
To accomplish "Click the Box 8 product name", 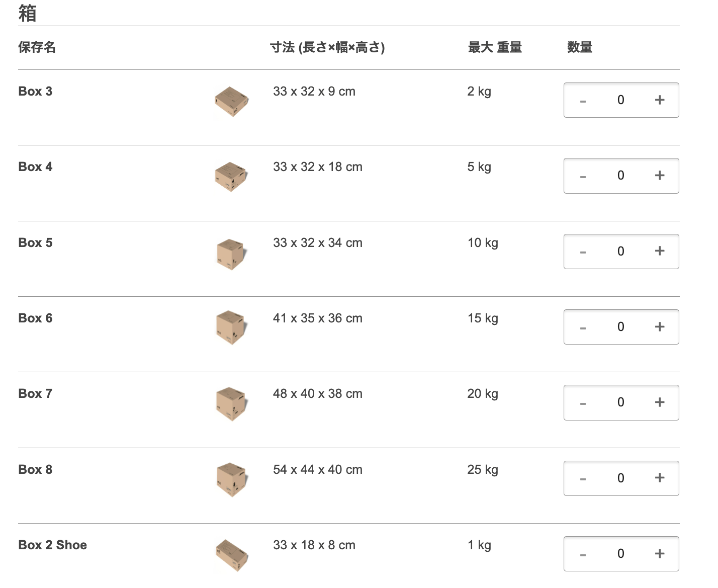I will pos(35,470).
